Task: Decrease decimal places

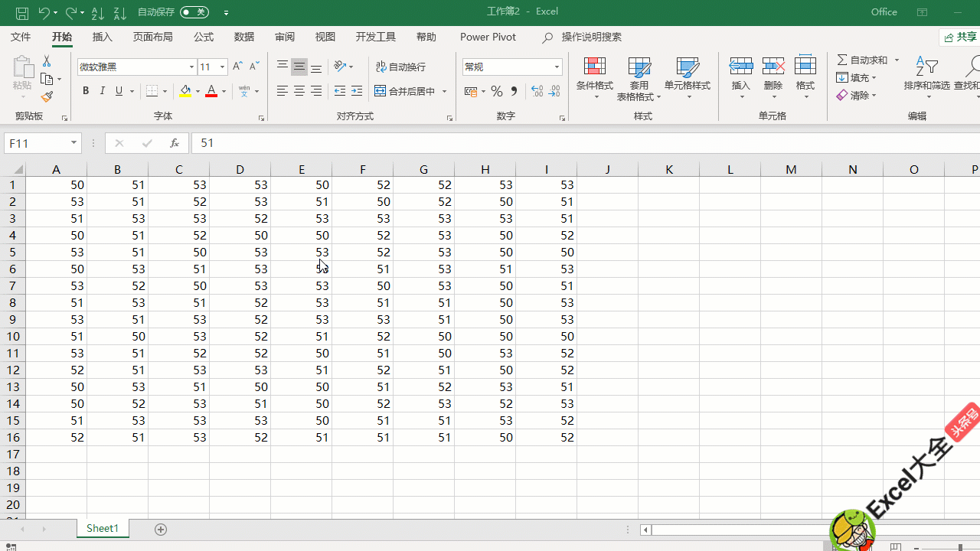Action: [555, 91]
